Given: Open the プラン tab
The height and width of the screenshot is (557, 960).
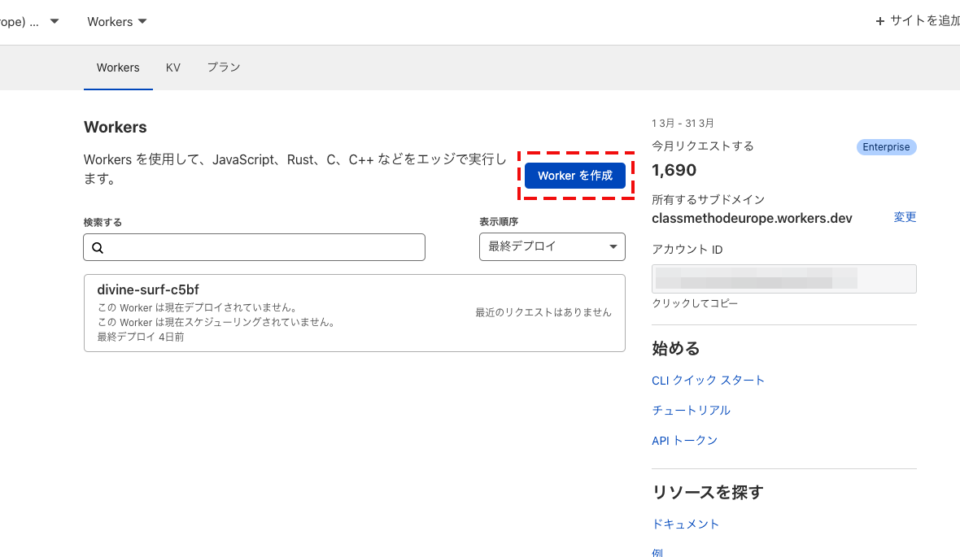Looking at the screenshot, I should (223, 67).
